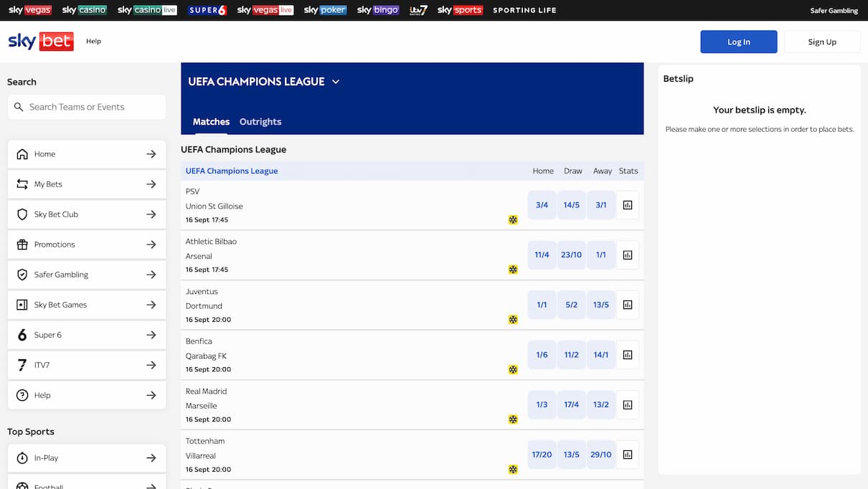Select PSV home odds 3/4
The width and height of the screenshot is (868, 489).
coord(542,205)
